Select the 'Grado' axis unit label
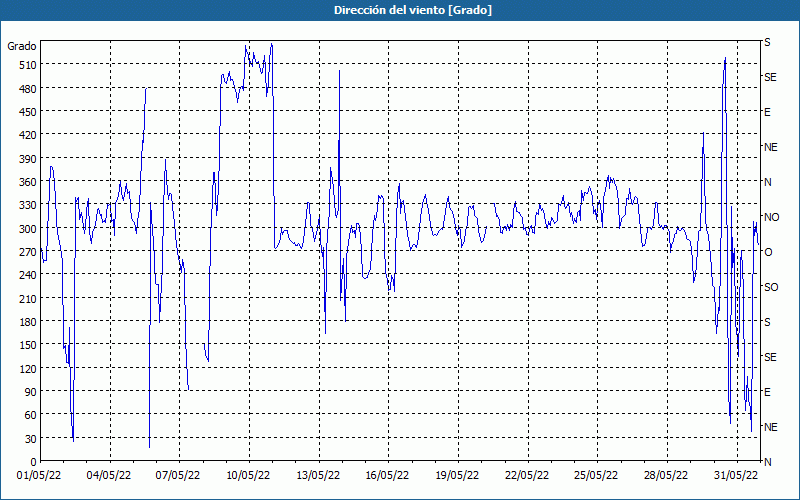 [22, 46]
